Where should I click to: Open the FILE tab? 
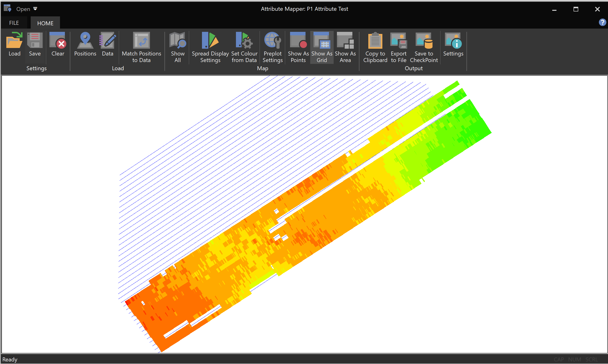[x=14, y=23]
